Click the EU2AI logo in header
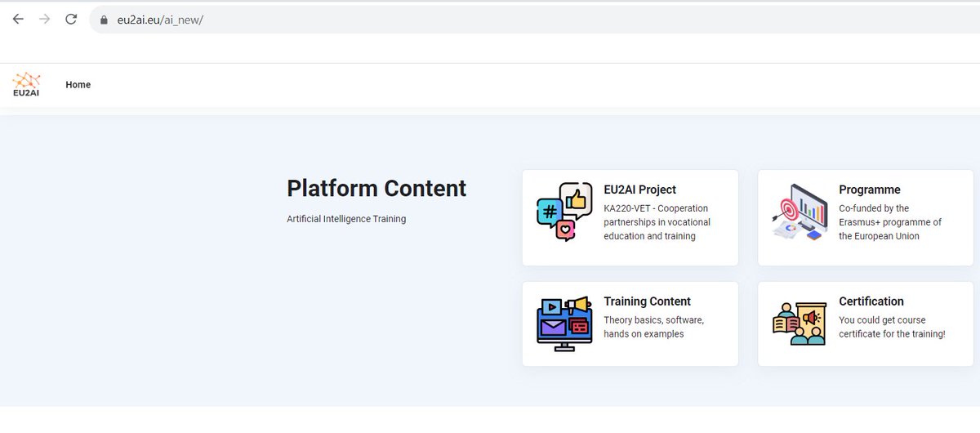The image size is (980, 433). point(26,85)
